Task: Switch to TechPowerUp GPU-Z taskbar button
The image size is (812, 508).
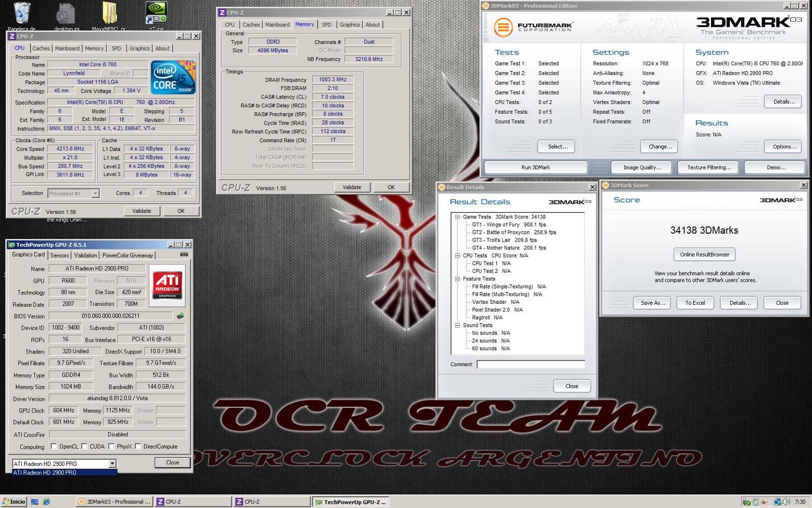Action: [x=350, y=501]
